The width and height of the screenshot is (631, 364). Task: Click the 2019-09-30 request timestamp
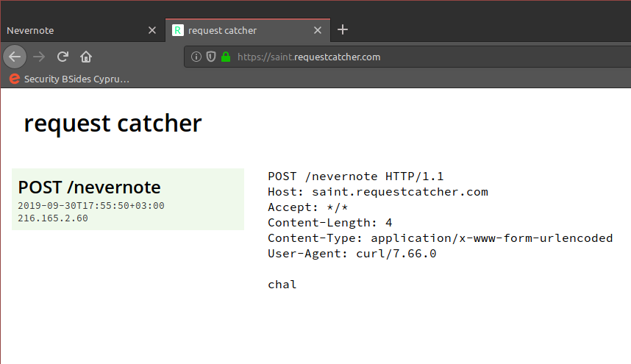tap(91, 206)
